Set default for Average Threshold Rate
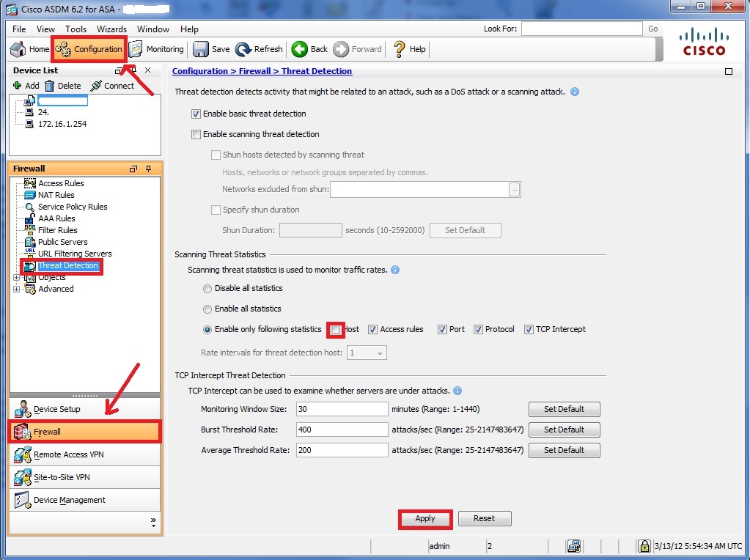Screen dimensions: 750x560 [564, 451]
